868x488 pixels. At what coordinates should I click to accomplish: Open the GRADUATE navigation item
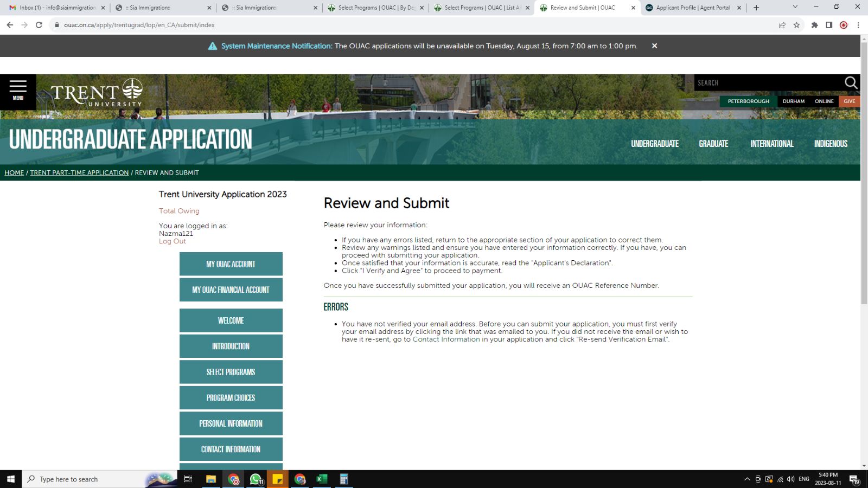(x=713, y=144)
